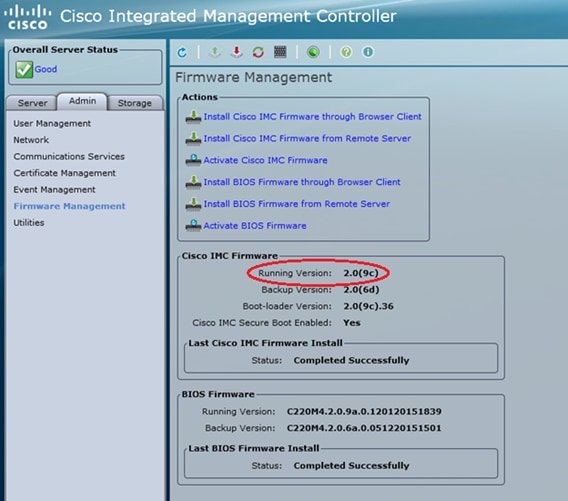Click IMC running version 2.0(9c) value

[361, 273]
